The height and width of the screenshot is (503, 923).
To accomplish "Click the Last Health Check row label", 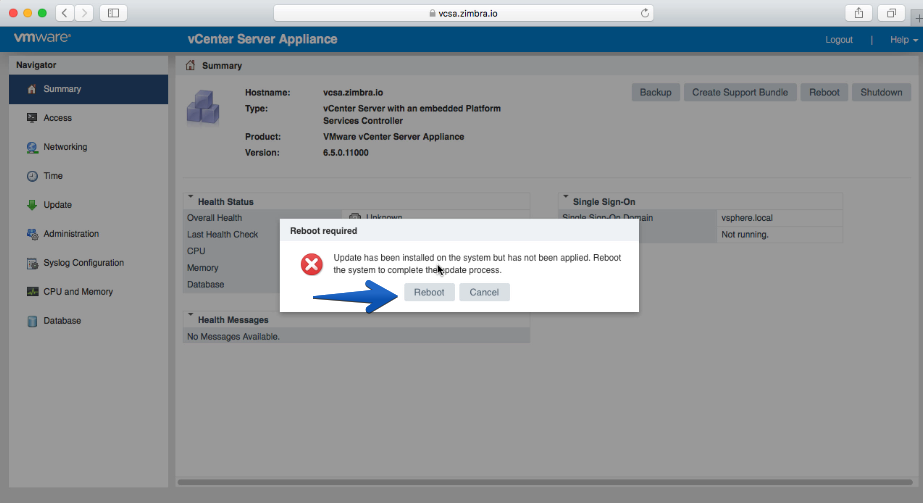I will 223,235.
